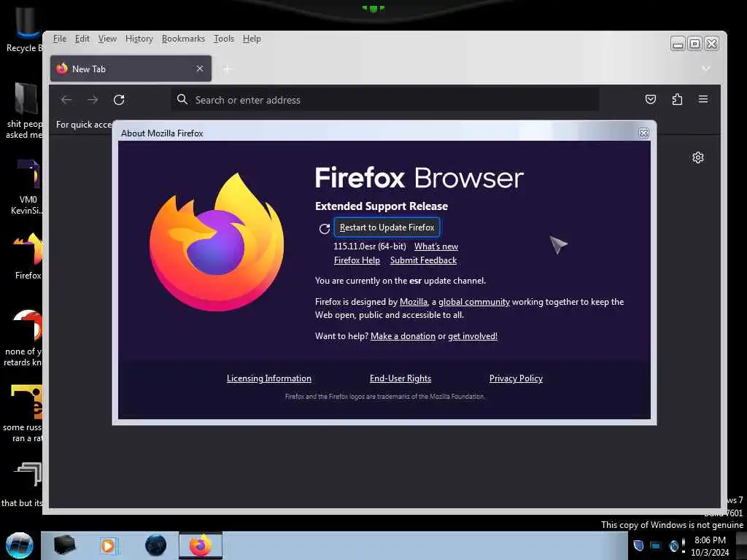
Task: Open the Privacy Policy link
Action: coord(516,378)
